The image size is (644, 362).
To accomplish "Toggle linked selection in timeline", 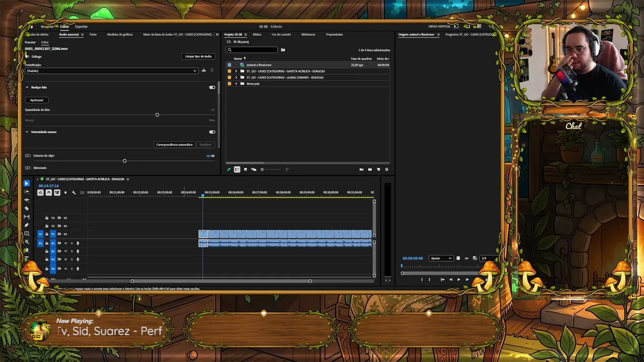I will click(x=57, y=193).
